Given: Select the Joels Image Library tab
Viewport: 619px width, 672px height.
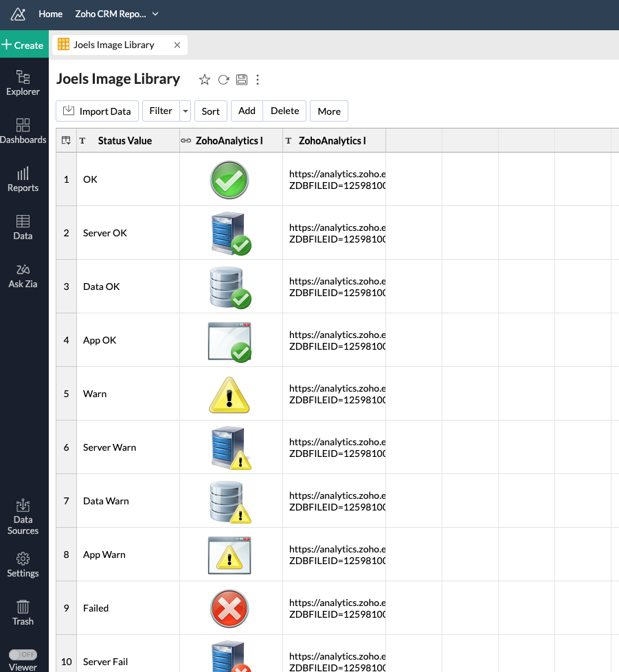Looking at the screenshot, I should [113, 45].
